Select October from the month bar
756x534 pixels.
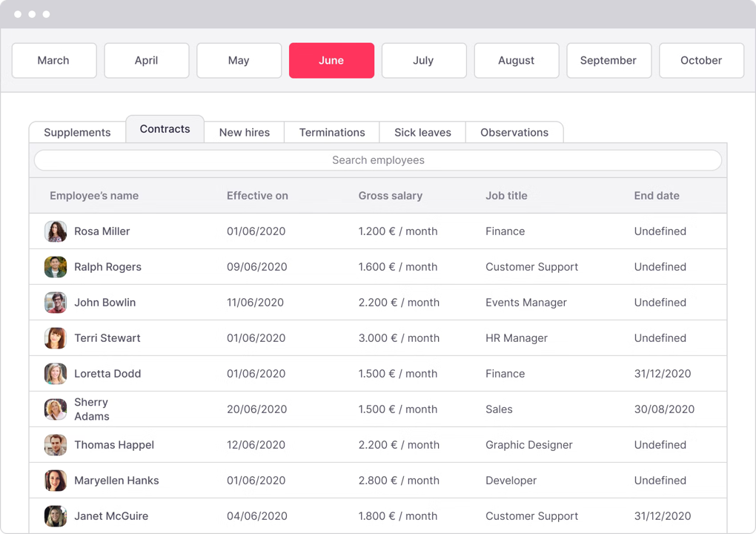coord(700,60)
